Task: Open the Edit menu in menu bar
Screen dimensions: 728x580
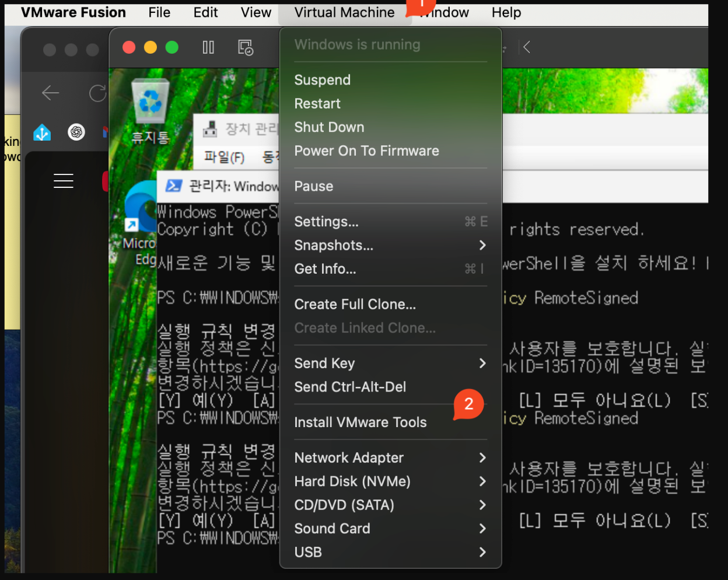Action: 205,12
